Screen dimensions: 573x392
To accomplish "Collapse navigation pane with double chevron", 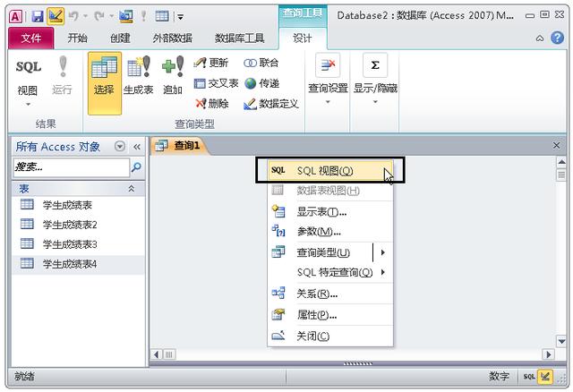I will pyautogui.click(x=137, y=147).
